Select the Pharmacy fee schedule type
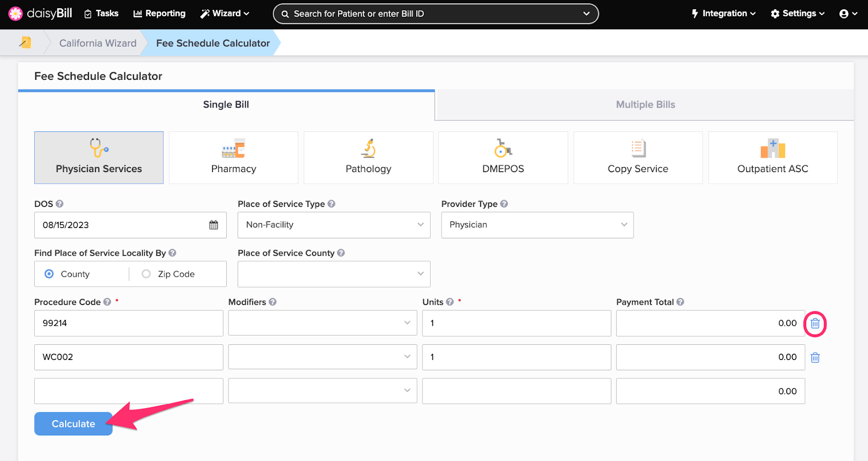The height and width of the screenshot is (461, 868). [233, 157]
